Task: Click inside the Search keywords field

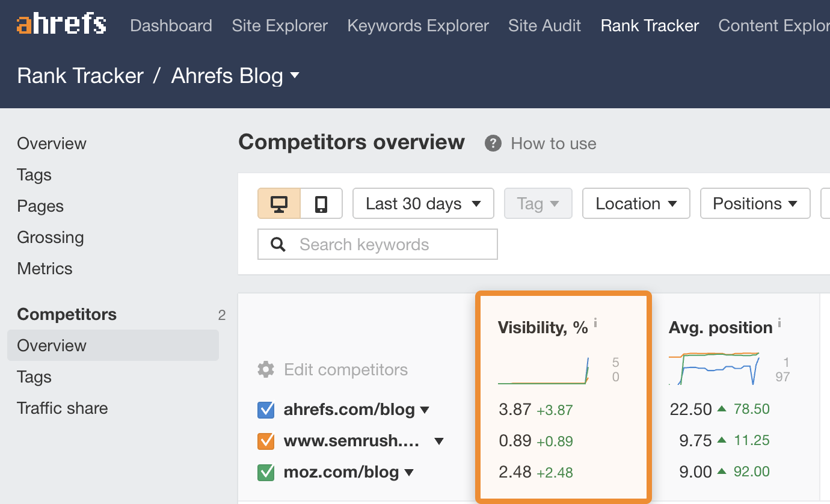Action: (x=385, y=244)
